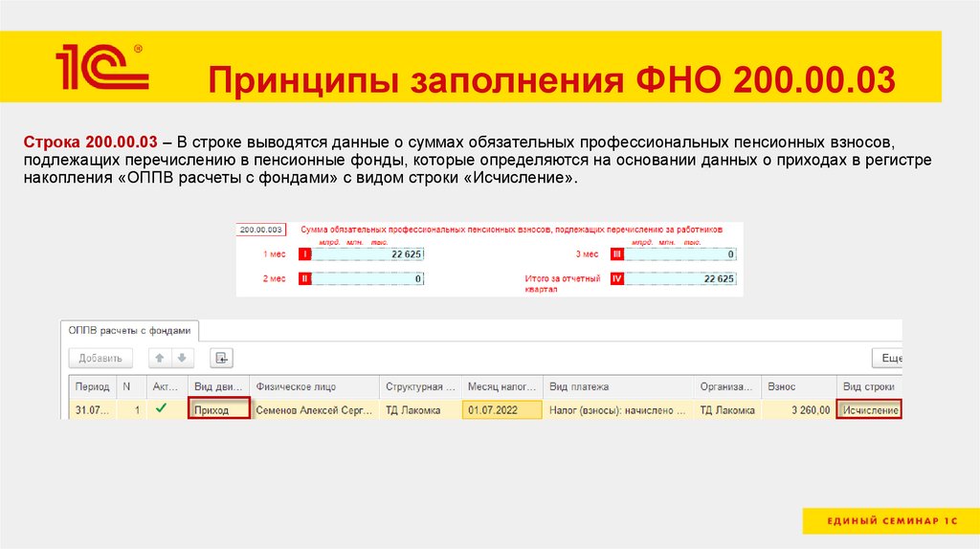Click the Вид платежа column header
The image size is (980, 549).
617,386
